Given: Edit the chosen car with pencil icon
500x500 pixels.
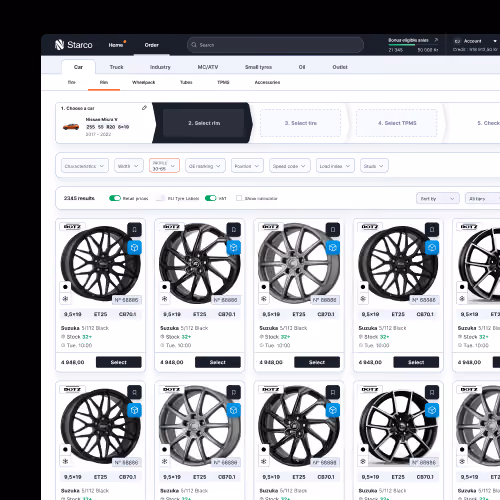Looking at the screenshot, I should (x=144, y=108).
